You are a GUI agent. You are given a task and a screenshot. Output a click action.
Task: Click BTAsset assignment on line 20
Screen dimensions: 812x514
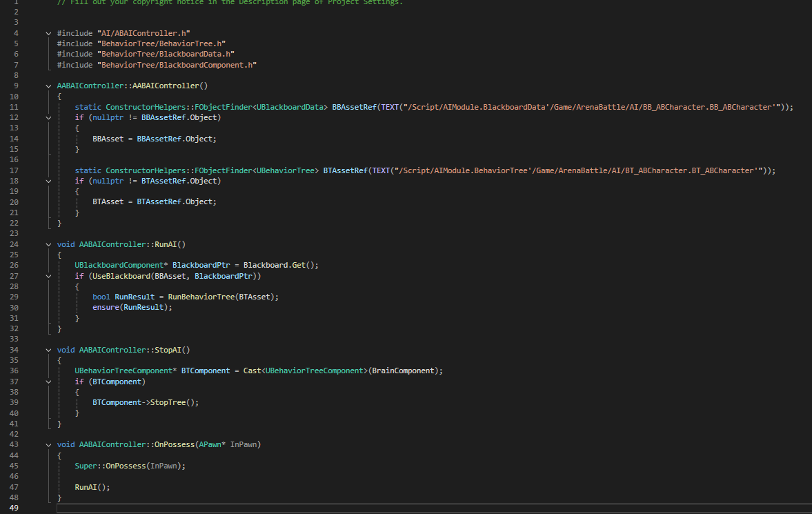[x=155, y=201]
